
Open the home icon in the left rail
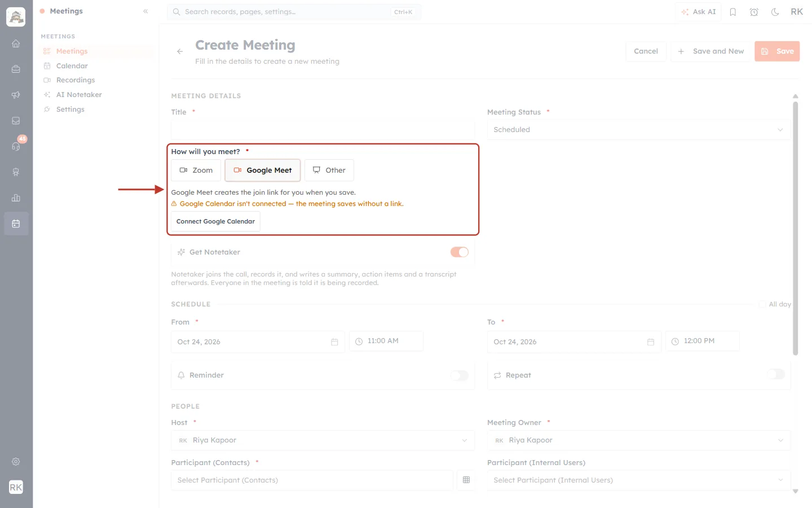pyautogui.click(x=16, y=43)
